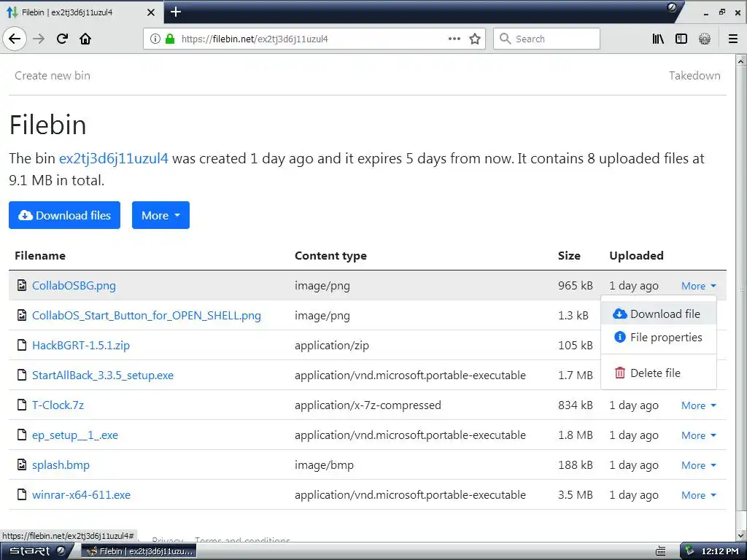The width and height of the screenshot is (747, 560).
Task: Open the ep_setup__1_.exe link
Action: [75, 435]
